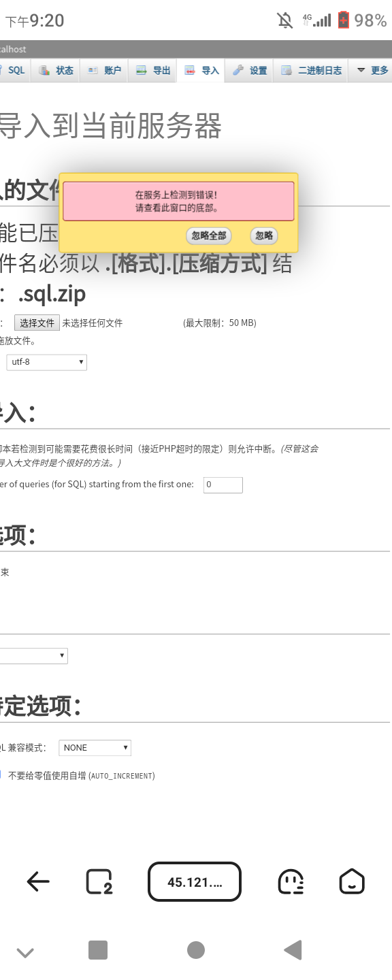
Task: Tap the battery status icon
Action: tap(343, 20)
